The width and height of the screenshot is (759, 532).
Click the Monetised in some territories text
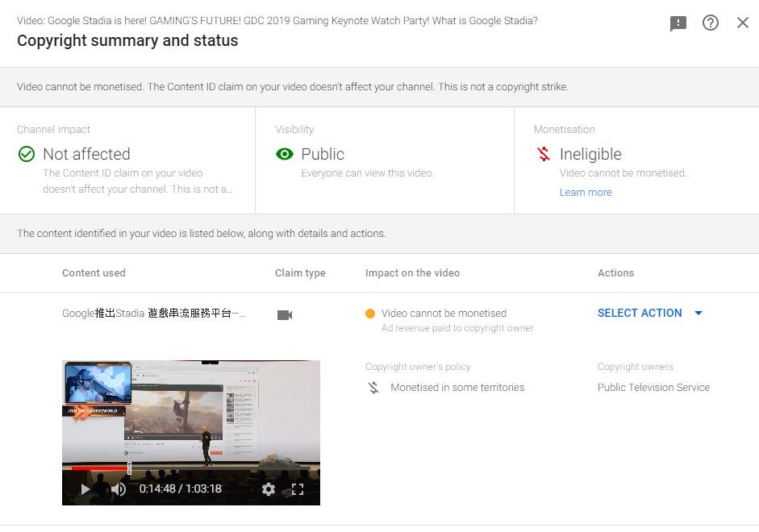coord(457,388)
